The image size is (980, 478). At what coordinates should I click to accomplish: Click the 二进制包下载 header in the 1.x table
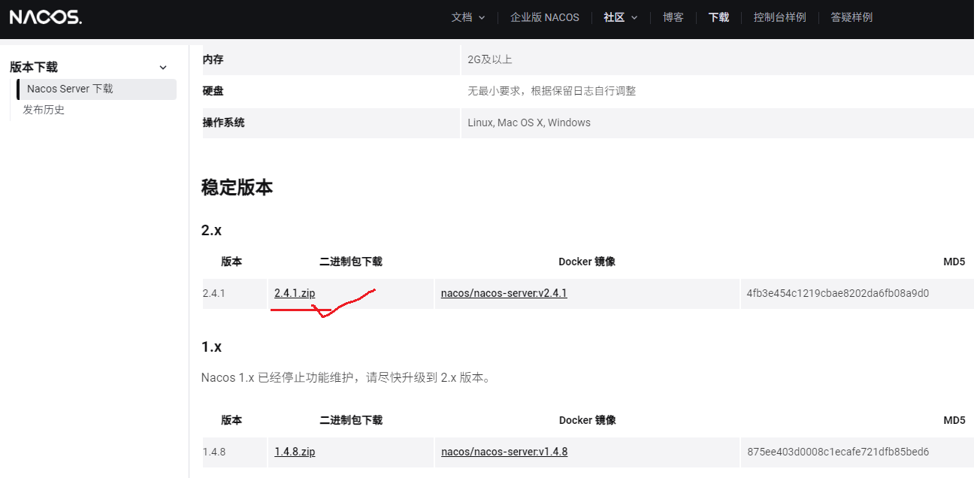click(x=351, y=420)
